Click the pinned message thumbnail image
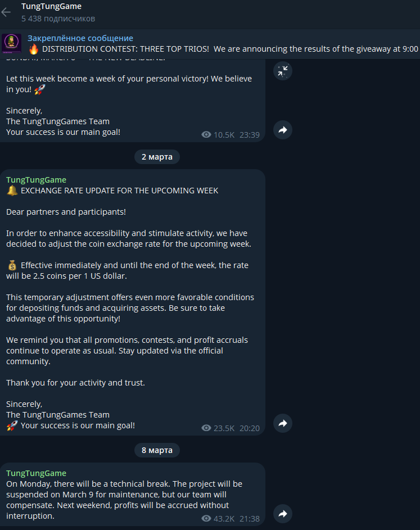Viewport: 420px width, 530px height. [x=11, y=44]
